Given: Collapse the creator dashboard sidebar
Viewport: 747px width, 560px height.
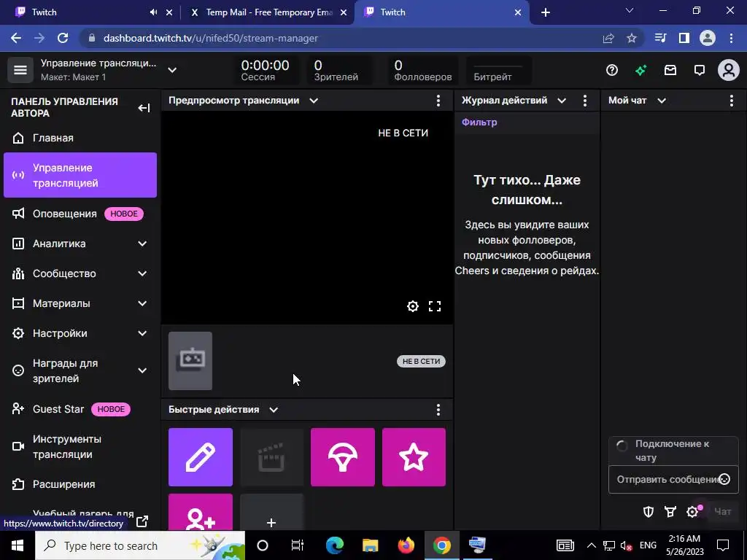Looking at the screenshot, I should (144, 108).
